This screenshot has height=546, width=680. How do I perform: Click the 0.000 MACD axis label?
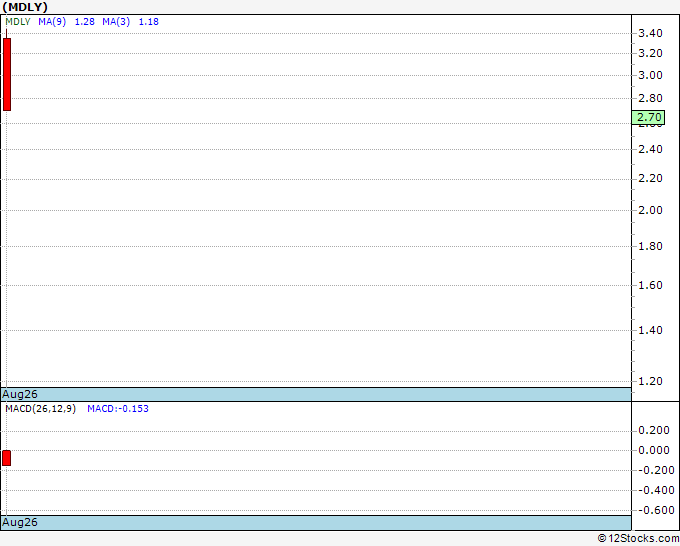coord(654,450)
